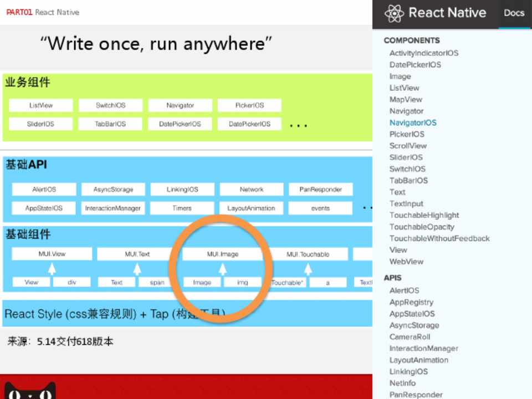This screenshot has width=532, height=399.
Task: Click the AlertIOS box under 基础API
Action: (44, 190)
